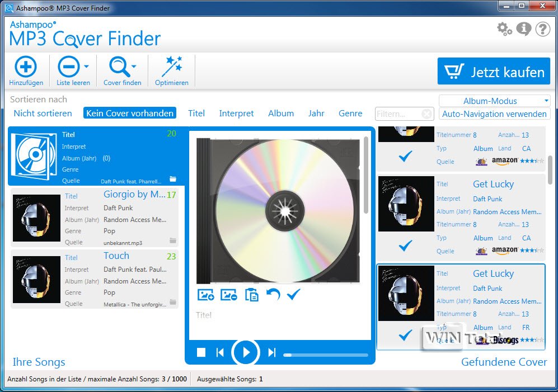Click the Liste leeren minus icon
This screenshot has width=558, height=392.
69,67
